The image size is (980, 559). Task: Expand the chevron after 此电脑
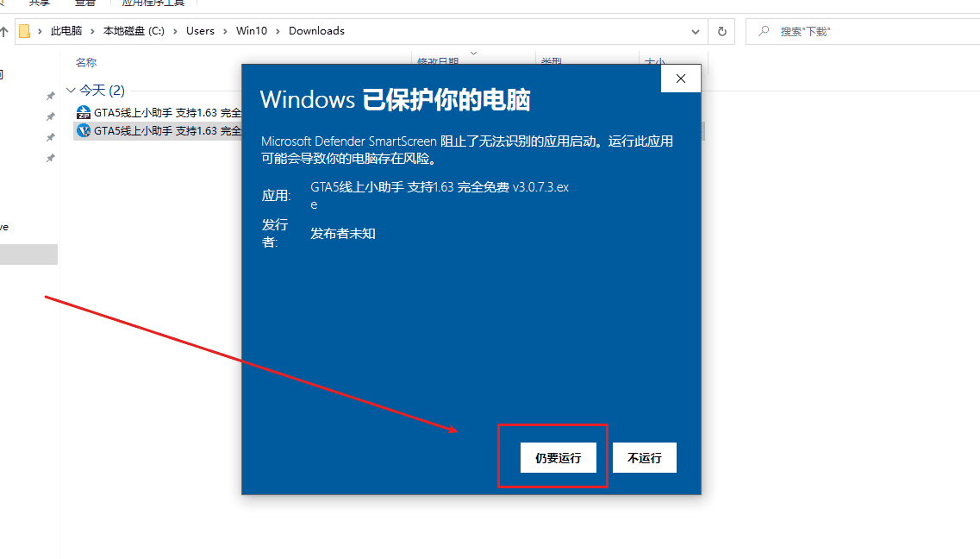coord(92,31)
